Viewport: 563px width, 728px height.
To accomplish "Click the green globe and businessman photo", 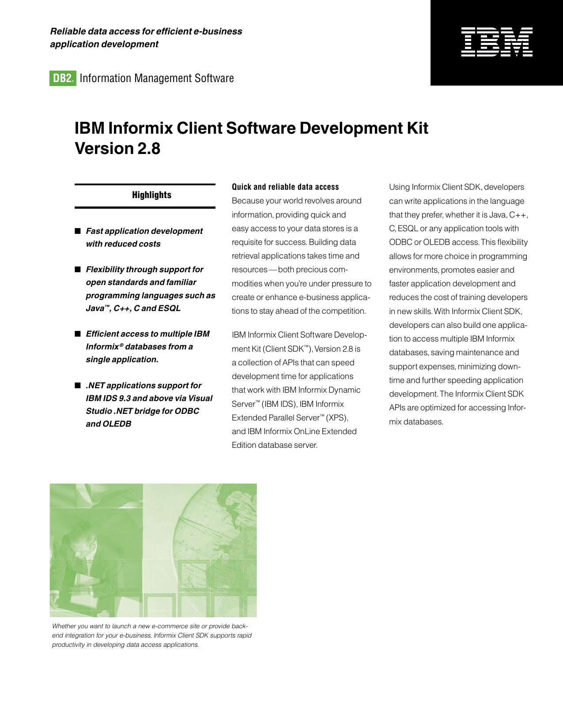I will pyautogui.click(x=153, y=550).
